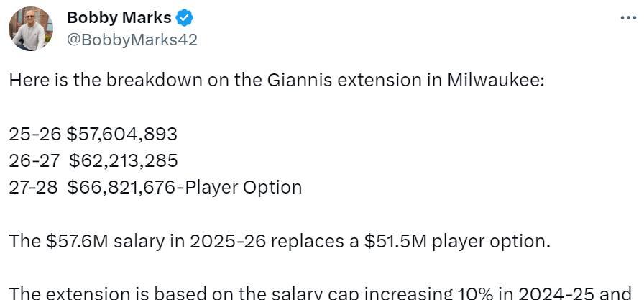Click the line about the Giannis extension breakdown

(x=277, y=80)
